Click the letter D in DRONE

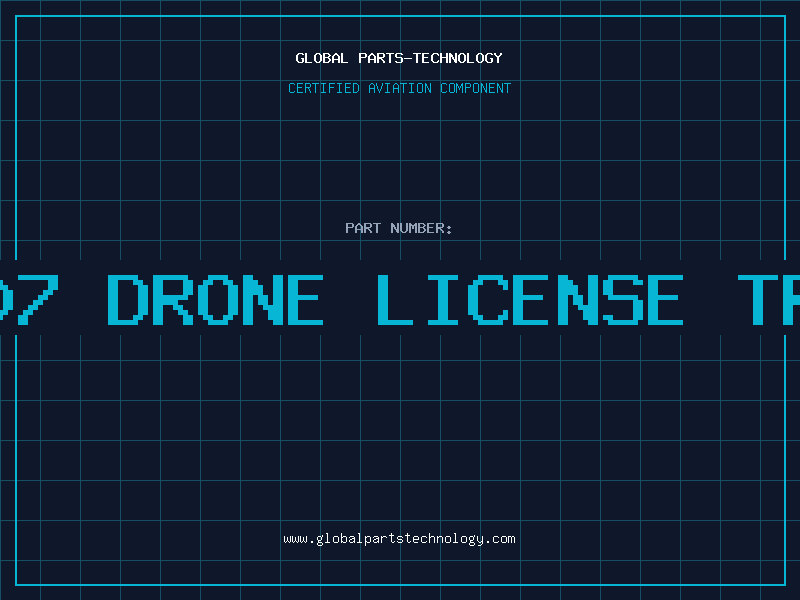click(x=128, y=299)
